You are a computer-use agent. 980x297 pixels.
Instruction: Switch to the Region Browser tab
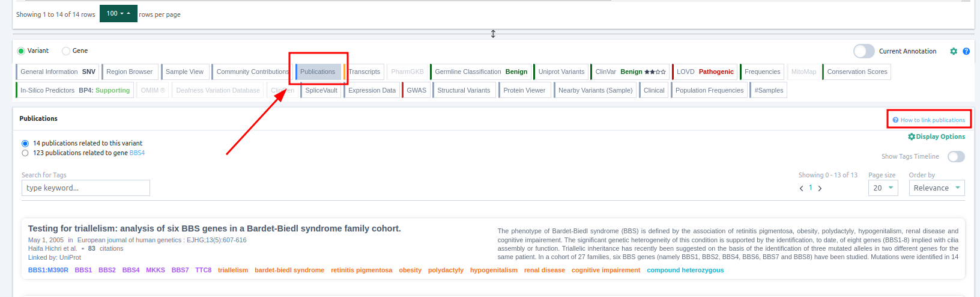click(x=130, y=72)
